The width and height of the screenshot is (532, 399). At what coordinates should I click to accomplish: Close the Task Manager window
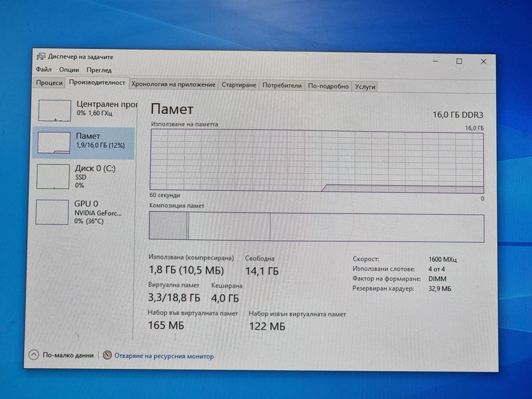coord(484,62)
